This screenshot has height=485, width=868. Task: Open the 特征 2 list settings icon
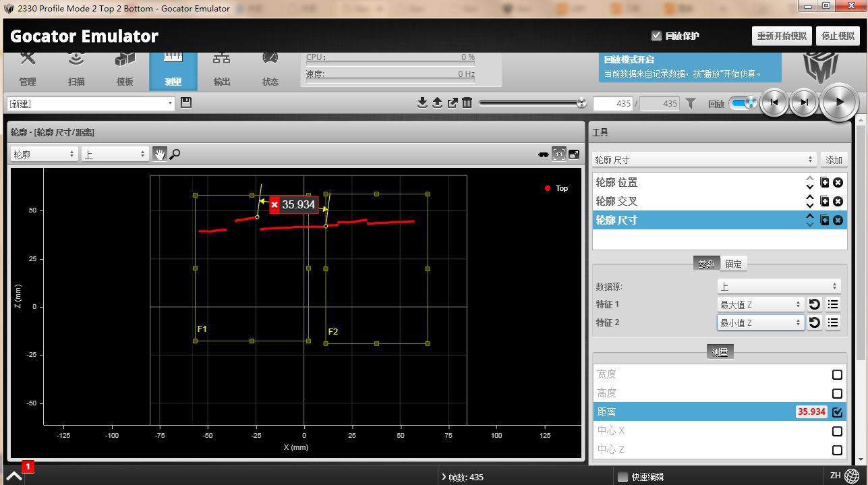833,322
